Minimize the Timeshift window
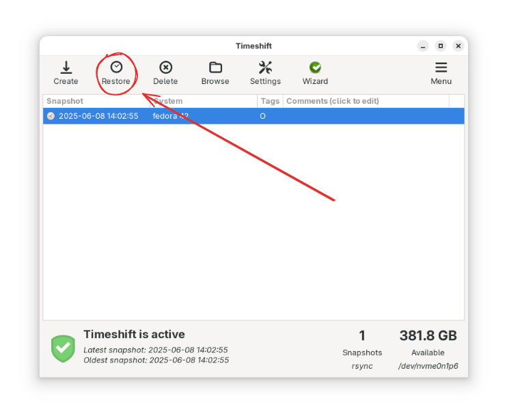507x420 pixels. pos(423,46)
